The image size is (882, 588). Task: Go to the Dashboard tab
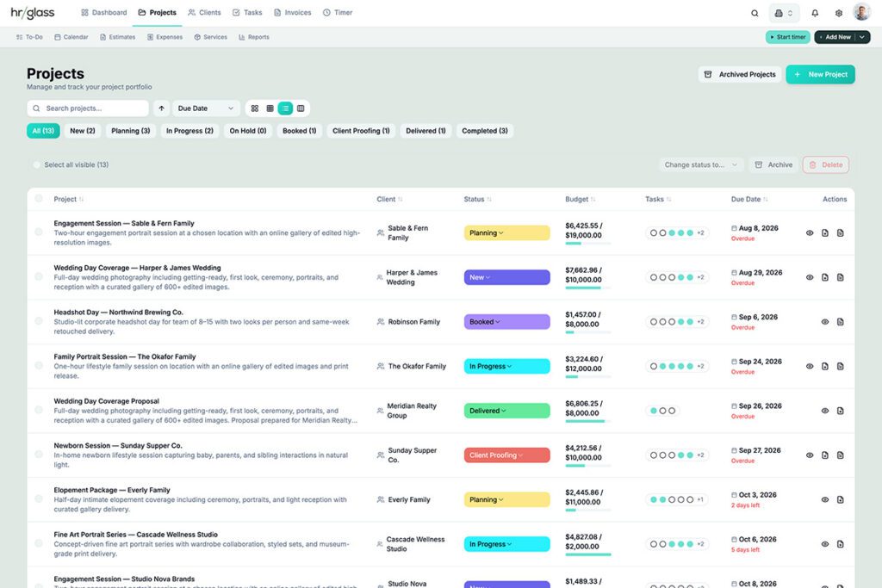coord(104,12)
